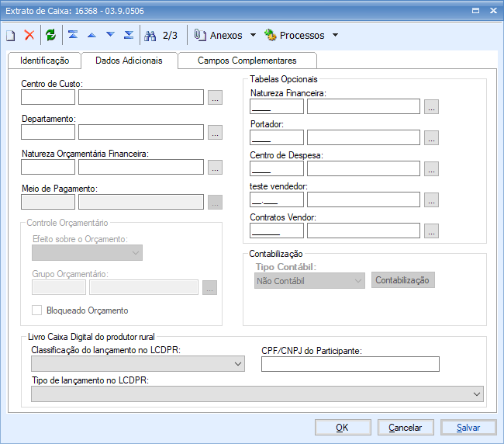Click Centro de Custo code field
The image size is (504, 444).
[48, 97]
